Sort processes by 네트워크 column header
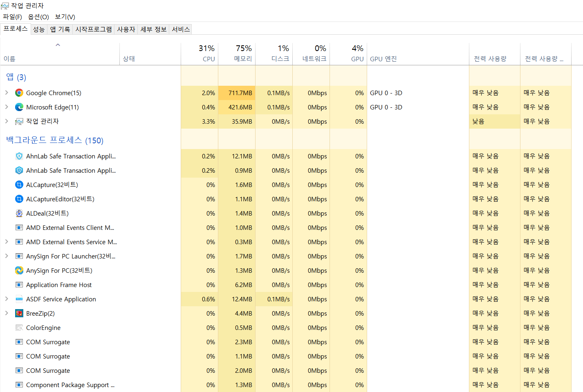 click(311, 54)
